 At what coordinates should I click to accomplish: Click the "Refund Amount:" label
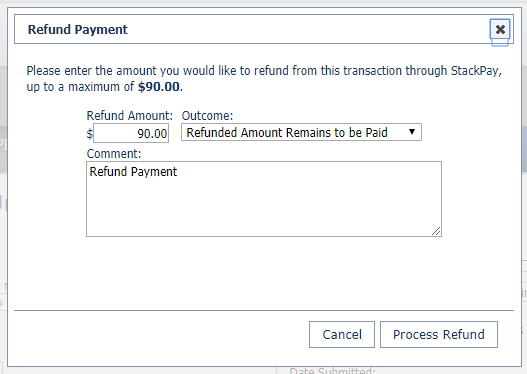(130, 116)
